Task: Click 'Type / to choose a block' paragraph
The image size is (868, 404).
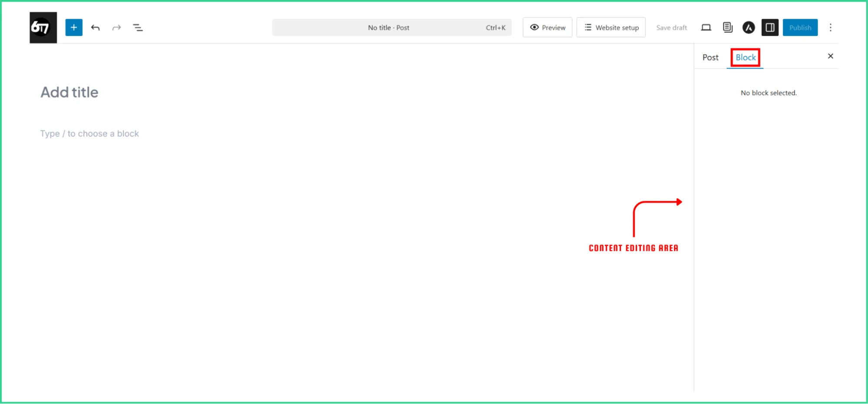Action: pyautogui.click(x=89, y=134)
